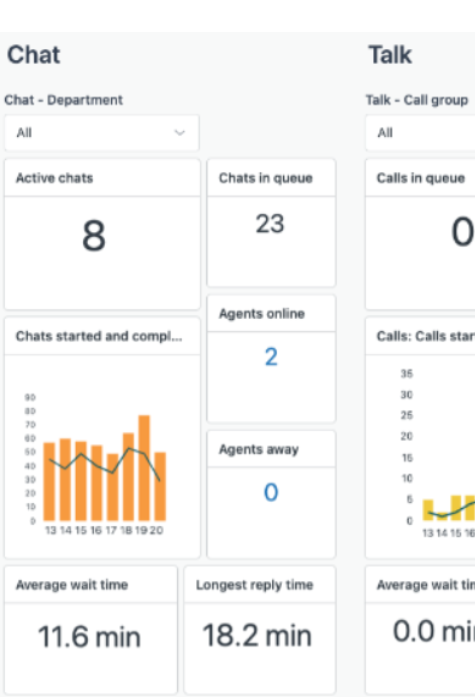Click the chat Average wait time title
The image size is (475, 697).
[72, 585]
